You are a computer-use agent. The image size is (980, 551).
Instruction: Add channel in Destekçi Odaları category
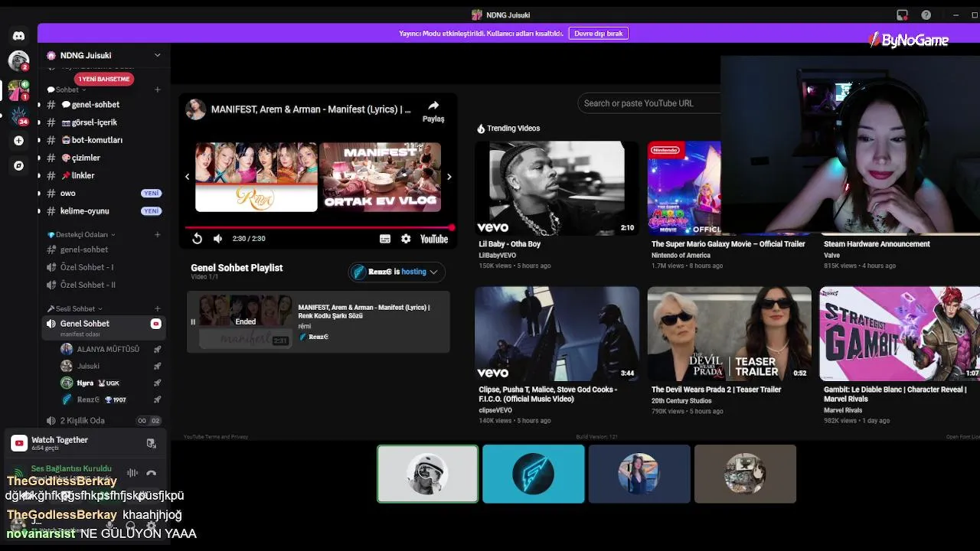click(158, 234)
